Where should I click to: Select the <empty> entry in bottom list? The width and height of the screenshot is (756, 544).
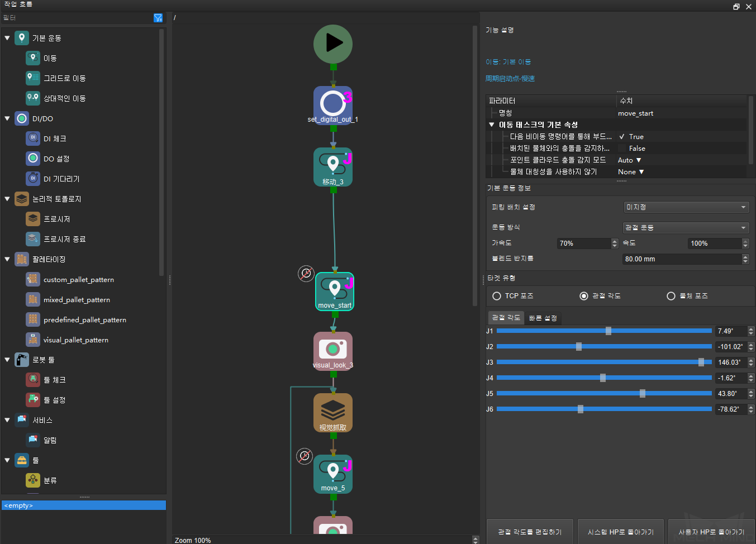[84, 505]
